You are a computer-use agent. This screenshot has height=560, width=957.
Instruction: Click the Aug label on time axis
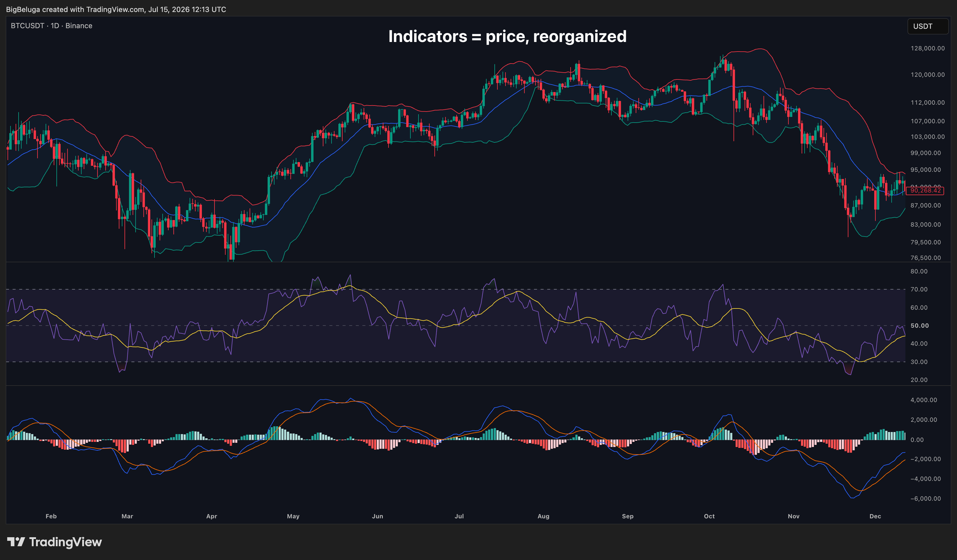tap(543, 516)
